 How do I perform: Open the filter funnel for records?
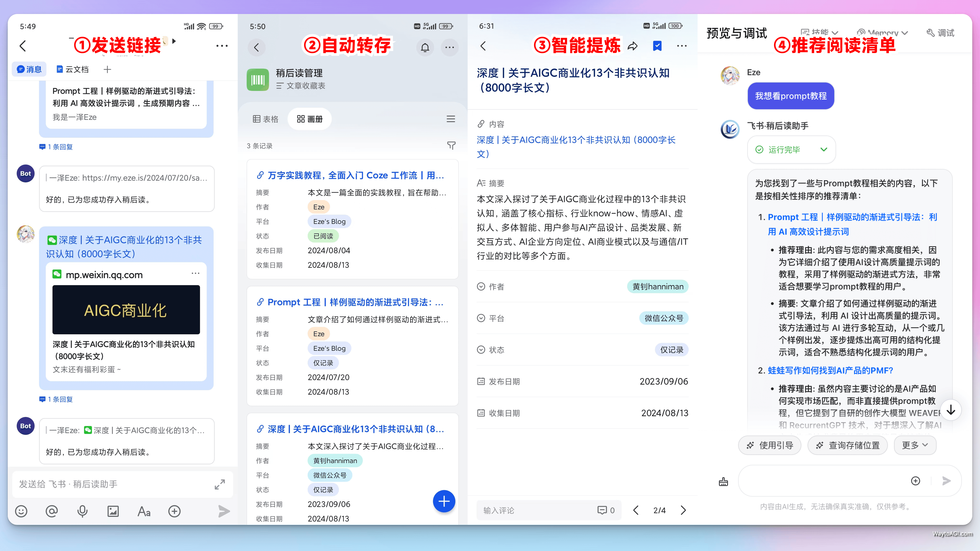click(x=451, y=146)
